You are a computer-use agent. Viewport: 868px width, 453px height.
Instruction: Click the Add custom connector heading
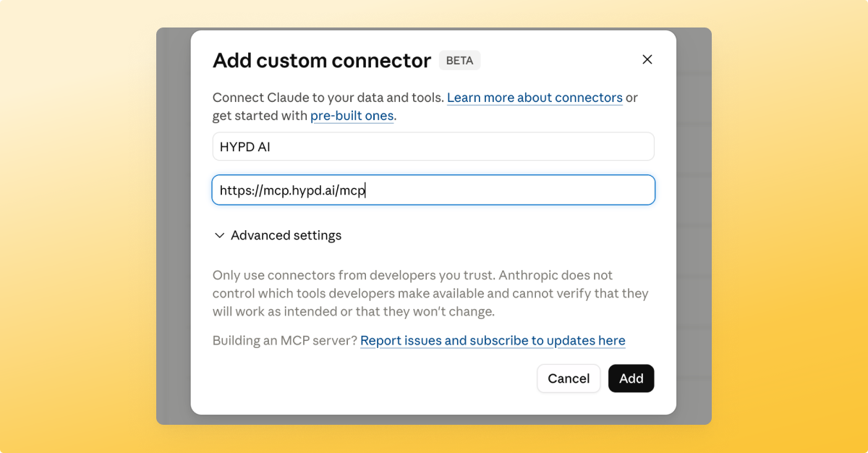322,61
